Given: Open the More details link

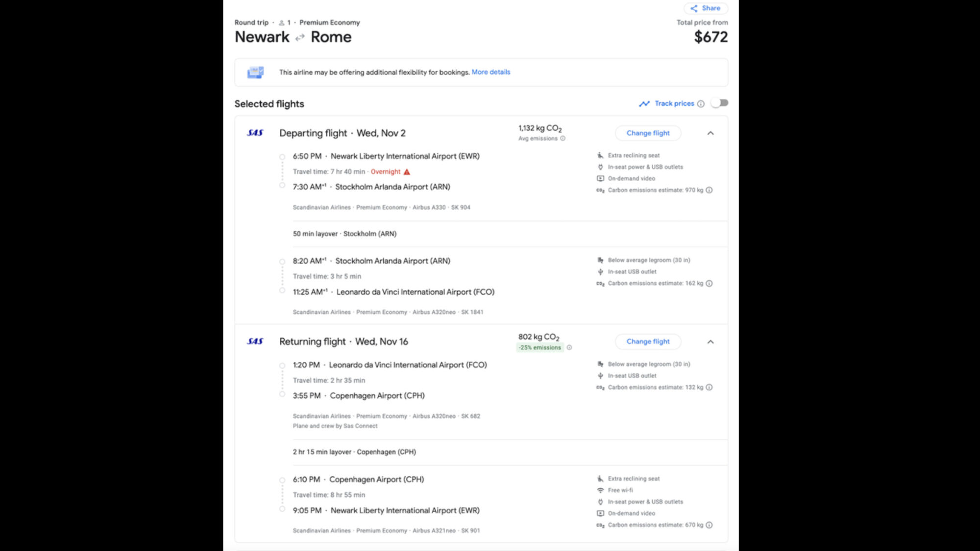Looking at the screenshot, I should click(x=490, y=72).
